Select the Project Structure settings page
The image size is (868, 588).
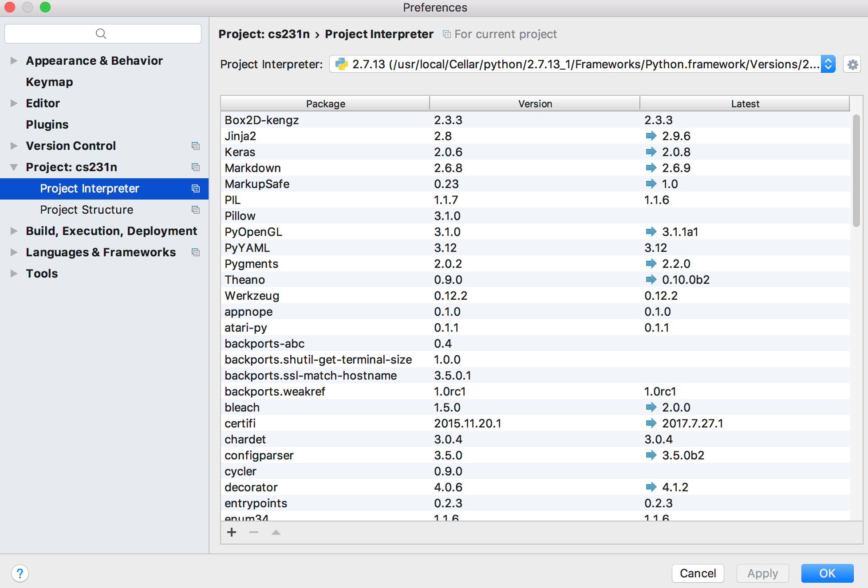coord(87,210)
